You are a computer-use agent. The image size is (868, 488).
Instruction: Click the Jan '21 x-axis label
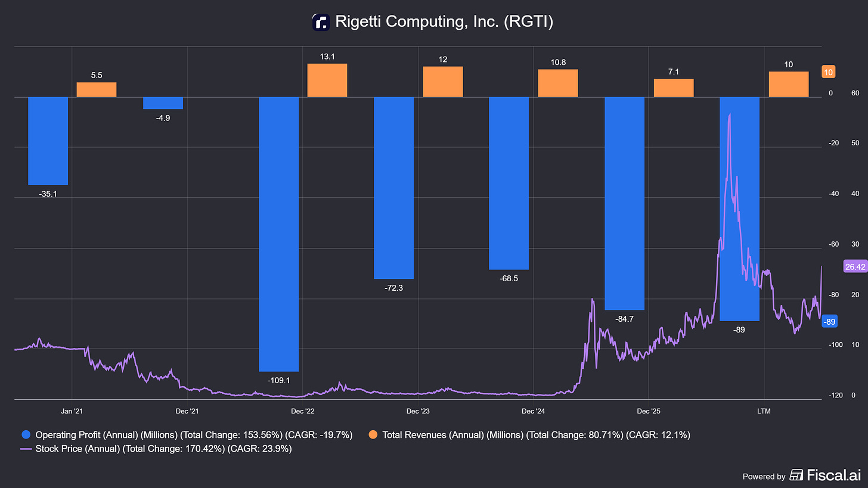tap(72, 411)
